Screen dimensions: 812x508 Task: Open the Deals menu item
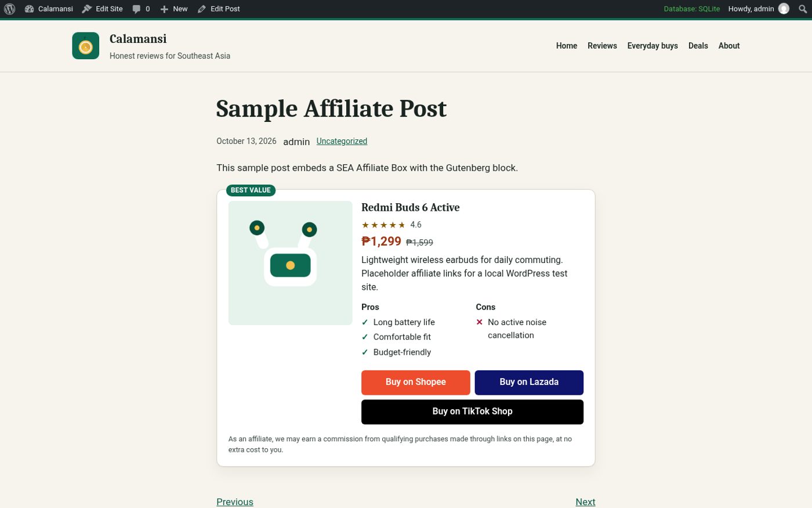pos(698,46)
